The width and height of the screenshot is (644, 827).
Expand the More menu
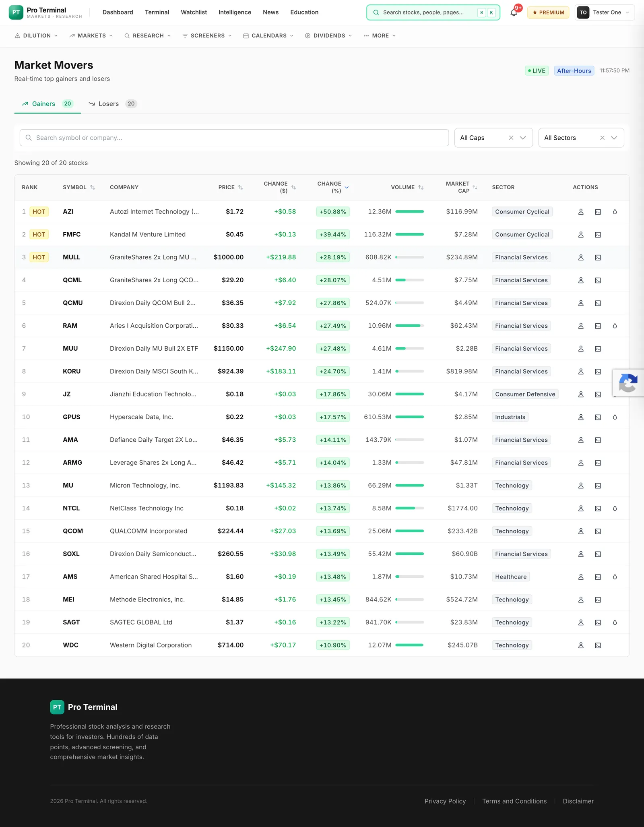[x=380, y=36]
